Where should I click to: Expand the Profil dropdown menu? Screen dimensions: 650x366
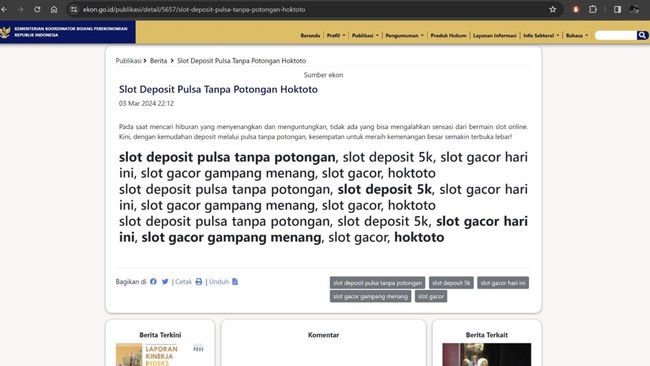point(336,35)
